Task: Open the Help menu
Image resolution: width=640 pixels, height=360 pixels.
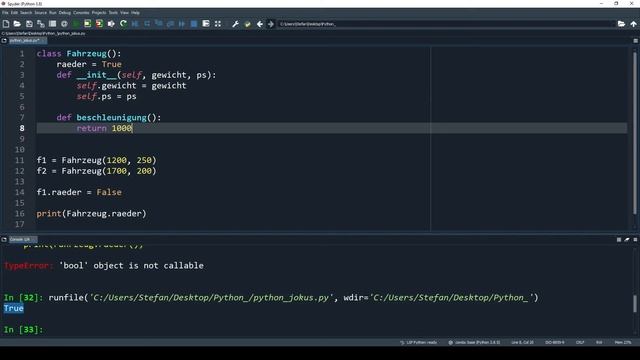Action: point(136,13)
